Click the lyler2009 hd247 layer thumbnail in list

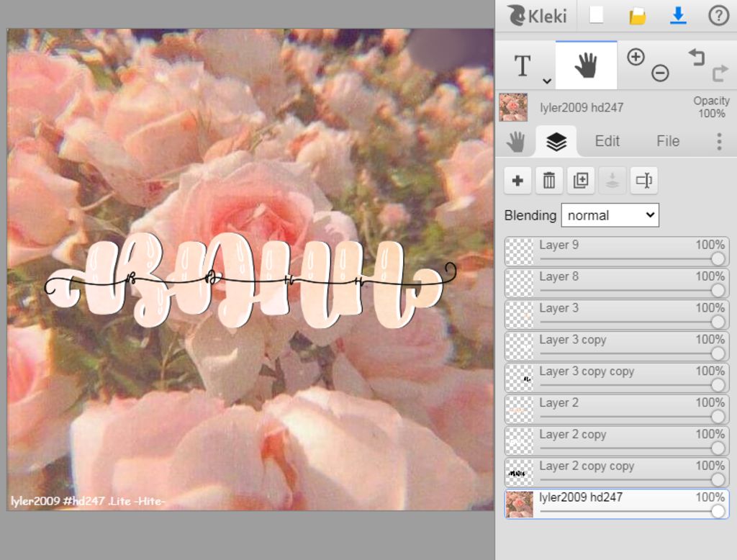[520, 504]
